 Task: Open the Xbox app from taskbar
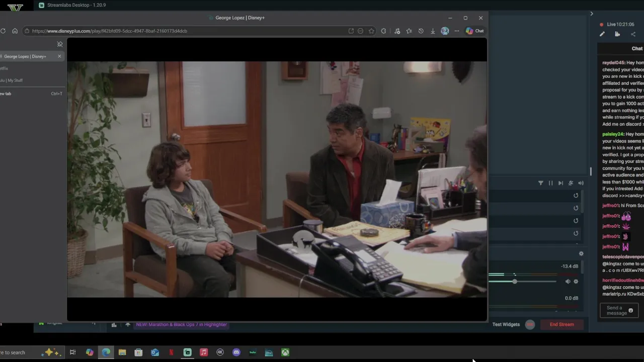click(285, 352)
